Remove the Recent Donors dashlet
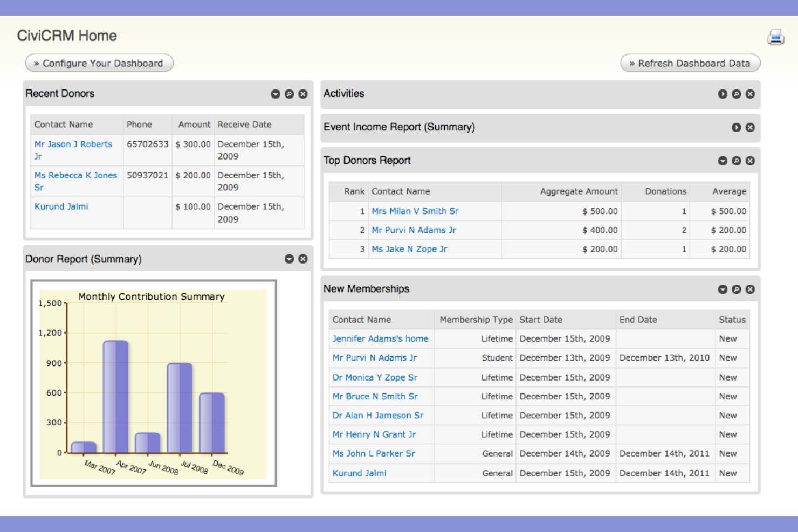Image resolution: width=798 pixels, height=532 pixels. pyautogui.click(x=303, y=94)
